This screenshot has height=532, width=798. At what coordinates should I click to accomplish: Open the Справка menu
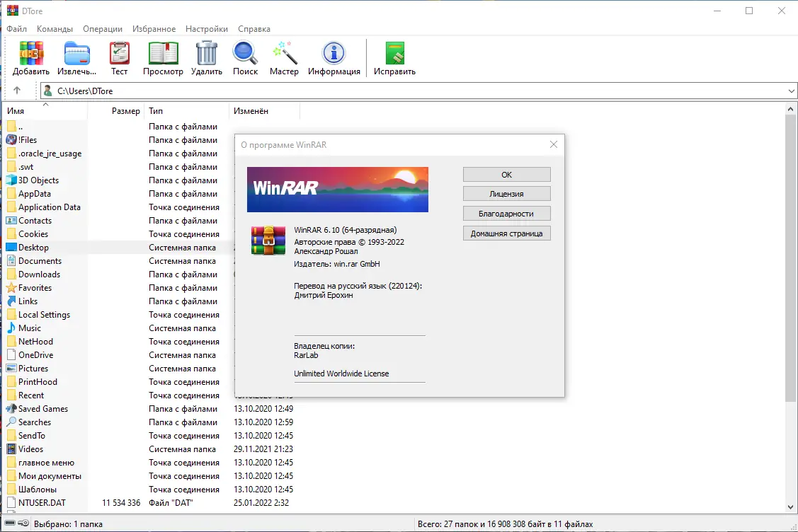254,29
